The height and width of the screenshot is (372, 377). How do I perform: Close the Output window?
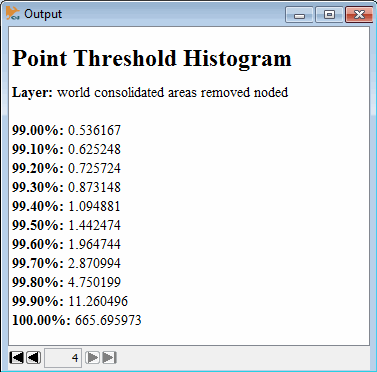[359, 15]
